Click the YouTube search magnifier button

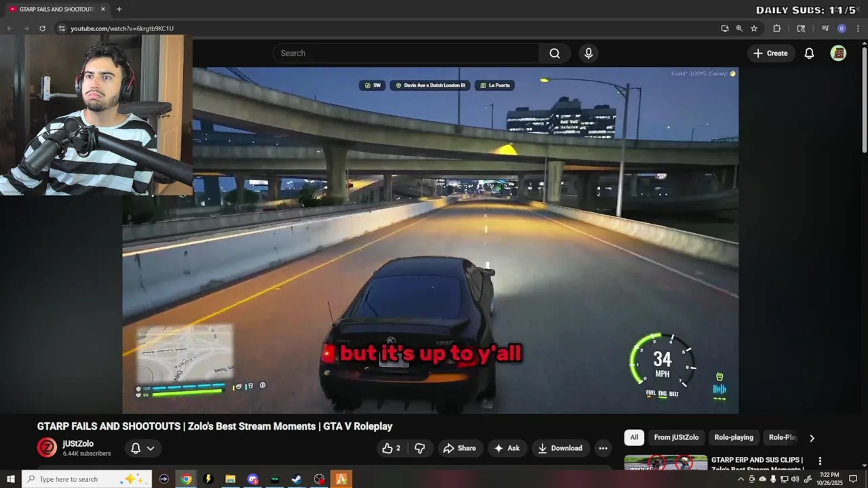555,54
